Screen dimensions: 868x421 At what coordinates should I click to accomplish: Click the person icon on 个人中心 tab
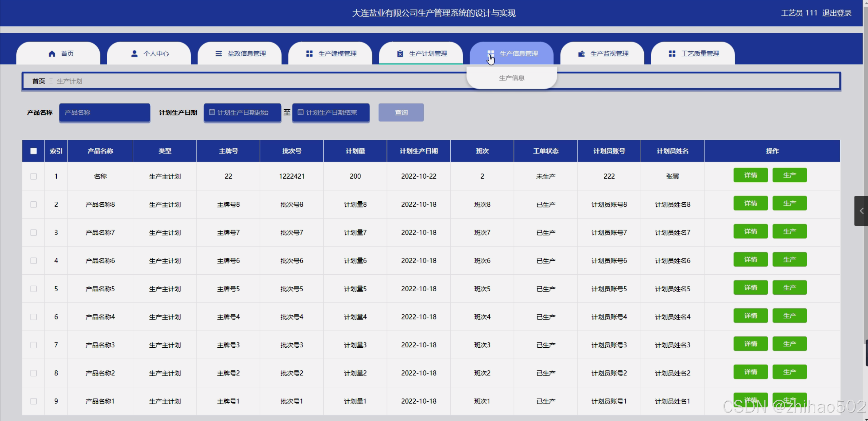tap(134, 54)
